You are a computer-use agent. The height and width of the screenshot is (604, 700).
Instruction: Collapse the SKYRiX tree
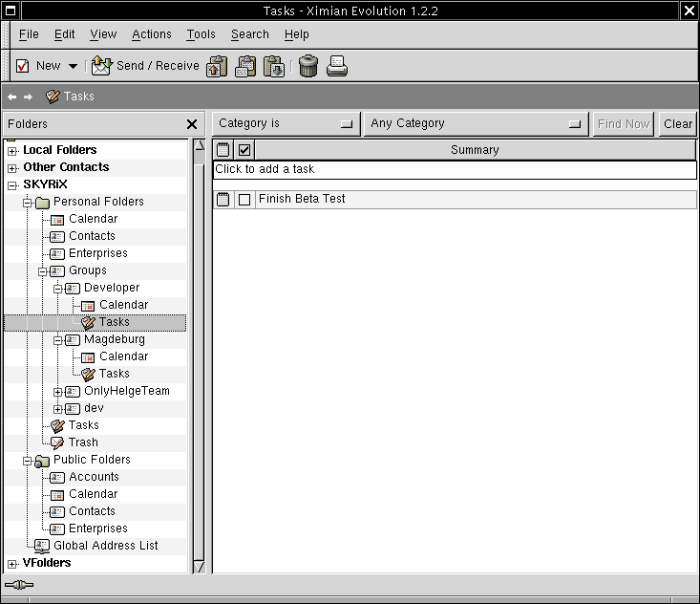pos(12,185)
